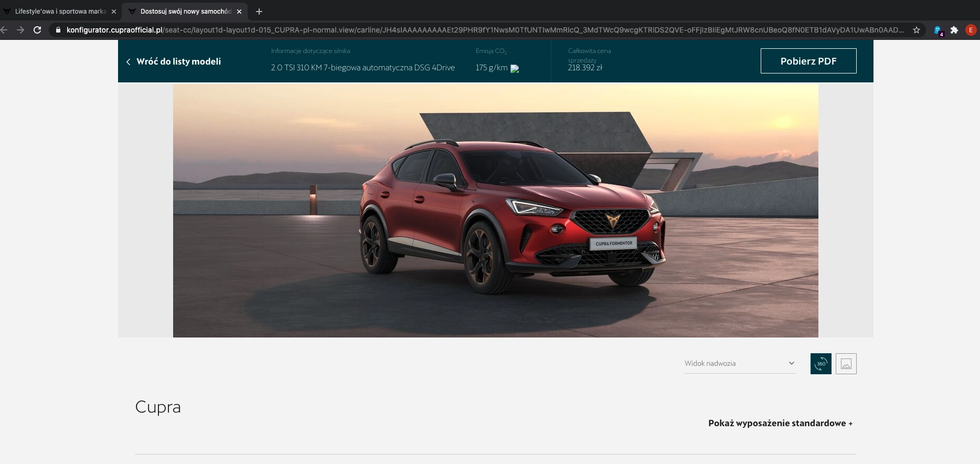Viewport: 980px width, 464px height.
Task: Click the lock site-info icon
Action: click(58, 30)
